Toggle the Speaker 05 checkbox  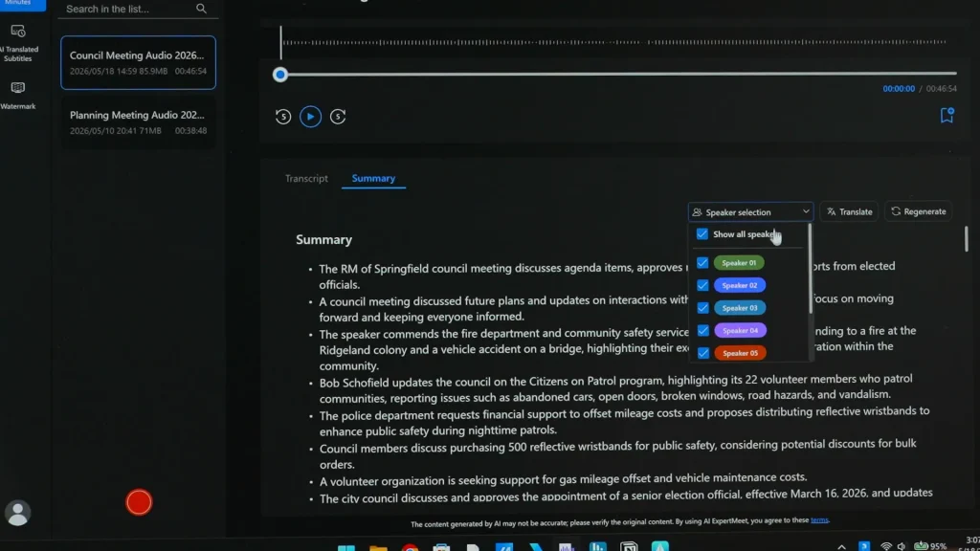703,353
